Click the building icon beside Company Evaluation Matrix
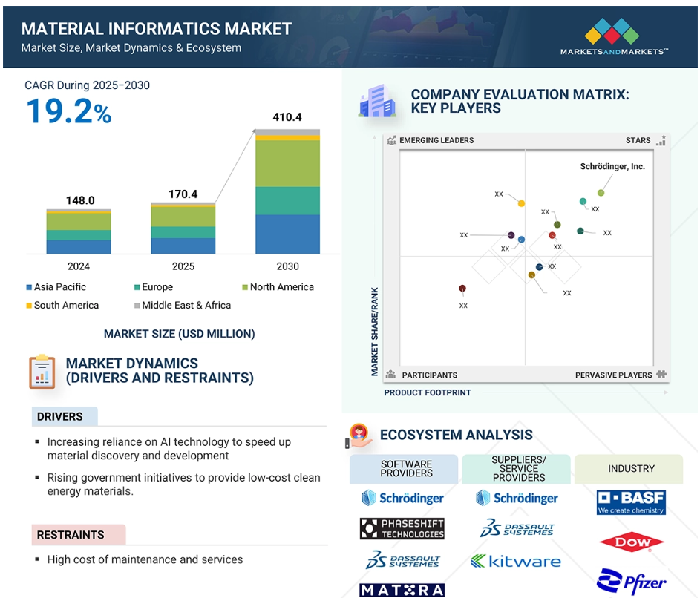The image size is (700, 598). [377, 101]
